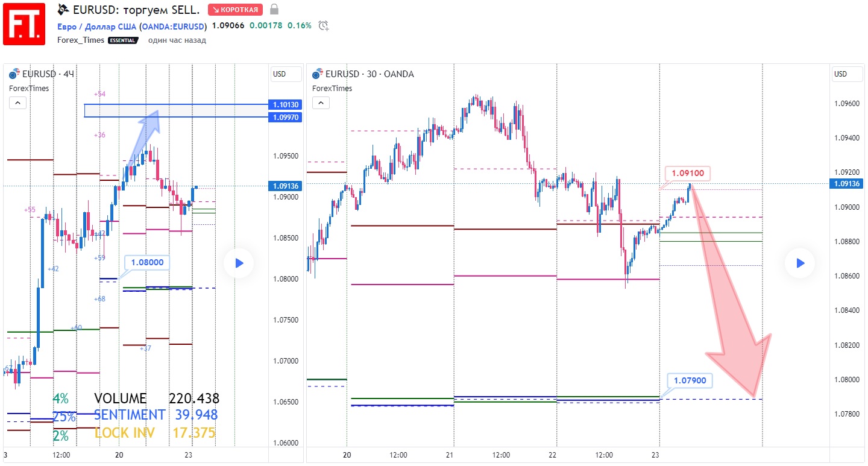Click the 1.09136 current price tag on the 4Ч chart
This screenshot has height=466, width=868.
tap(286, 186)
